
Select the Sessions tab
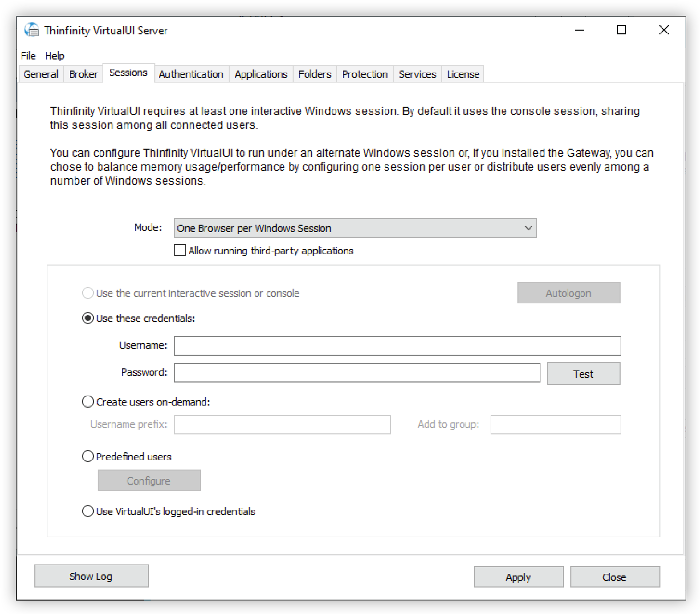click(128, 73)
